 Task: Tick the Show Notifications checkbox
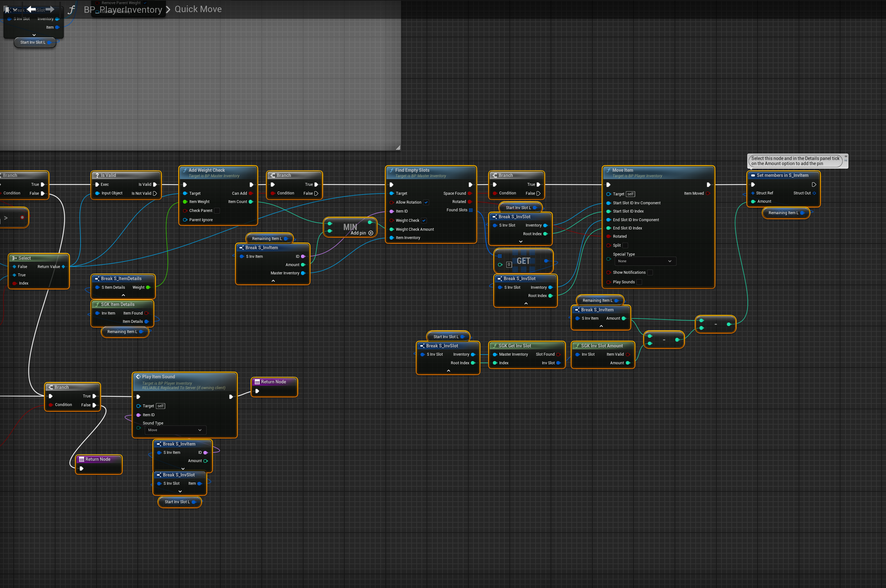(650, 272)
